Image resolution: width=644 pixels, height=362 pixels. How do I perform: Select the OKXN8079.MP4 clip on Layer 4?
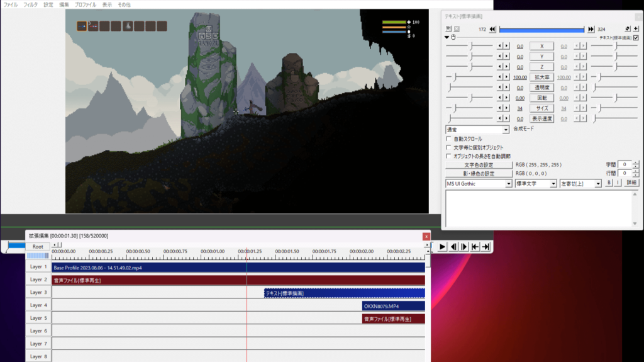click(393, 306)
